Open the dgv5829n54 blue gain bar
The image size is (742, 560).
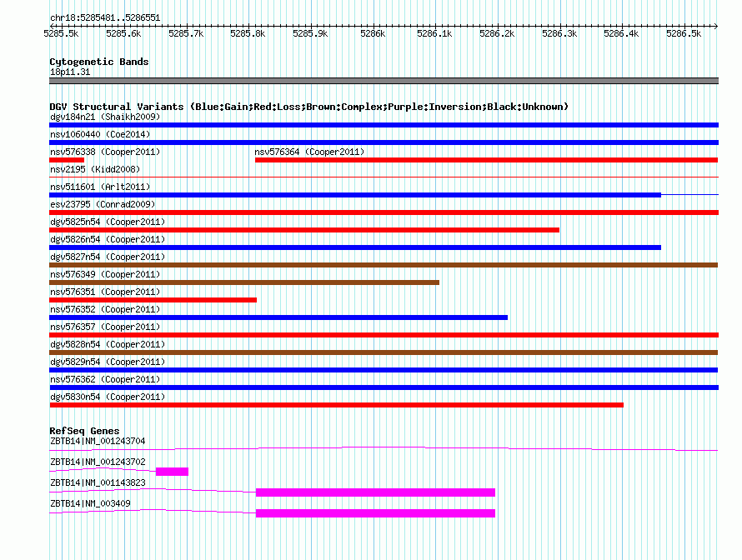384,370
